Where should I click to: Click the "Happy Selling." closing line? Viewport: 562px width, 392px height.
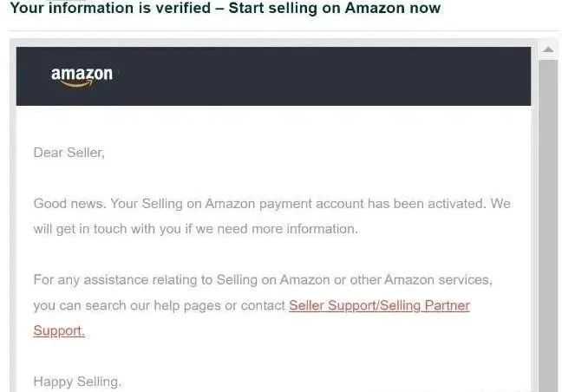point(77,382)
